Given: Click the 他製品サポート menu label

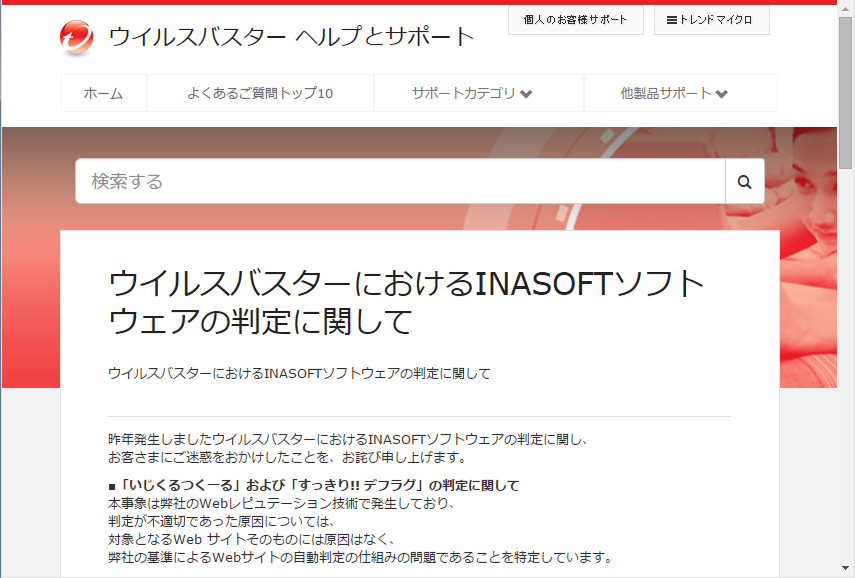Looking at the screenshot, I should pyautogui.click(x=665, y=92).
